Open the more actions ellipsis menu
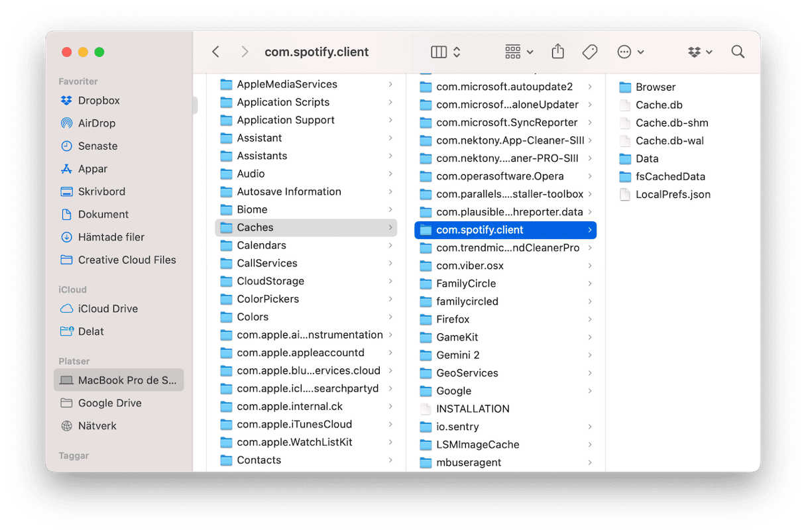Screen dimensions: 806x532 click(x=630, y=52)
